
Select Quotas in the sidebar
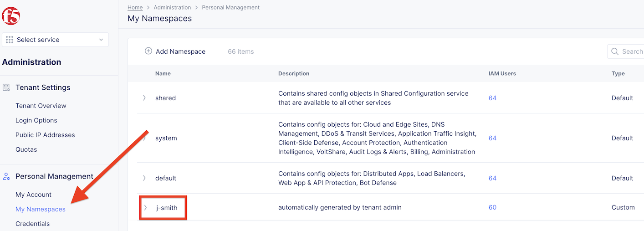(x=26, y=149)
